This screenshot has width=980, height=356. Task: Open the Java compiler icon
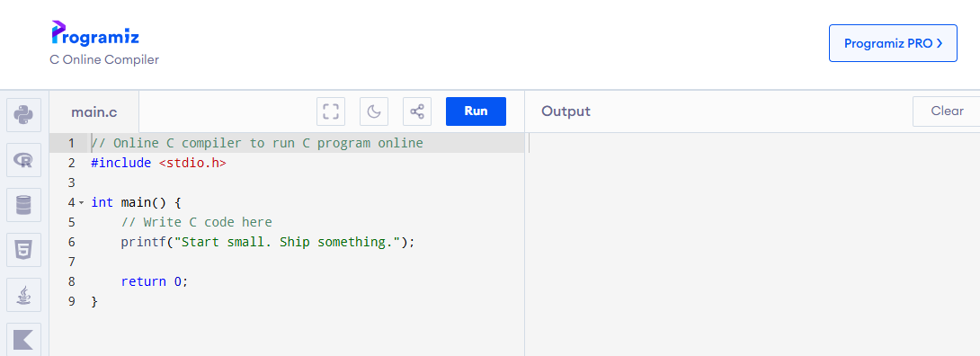click(23, 295)
